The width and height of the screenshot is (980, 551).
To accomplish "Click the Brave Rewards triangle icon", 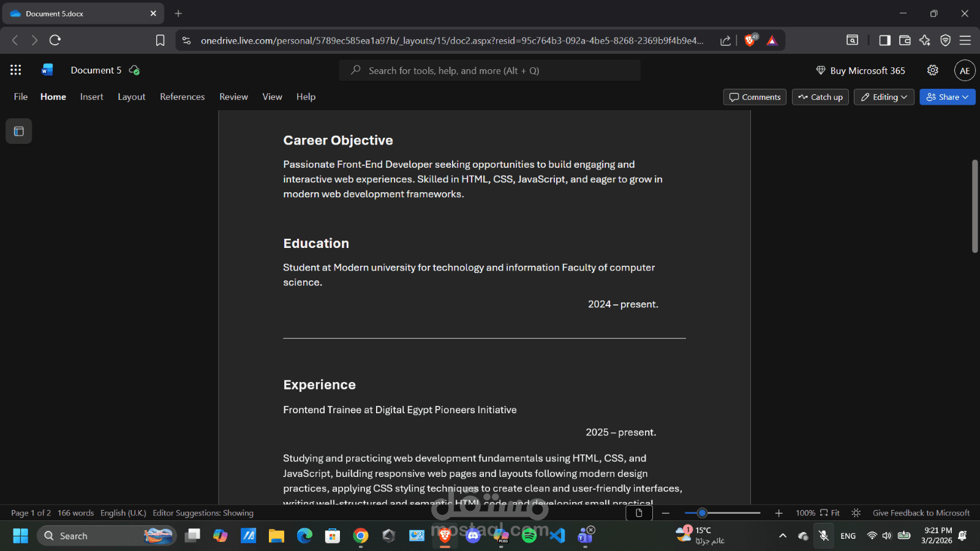I will click(x=772, y=40).
